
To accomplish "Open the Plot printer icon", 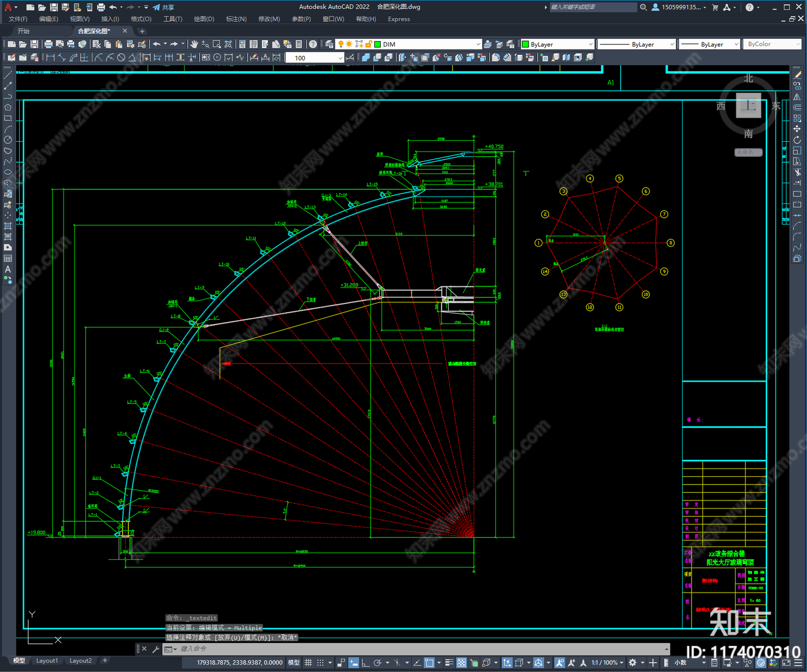I will (x=48, y=44).
